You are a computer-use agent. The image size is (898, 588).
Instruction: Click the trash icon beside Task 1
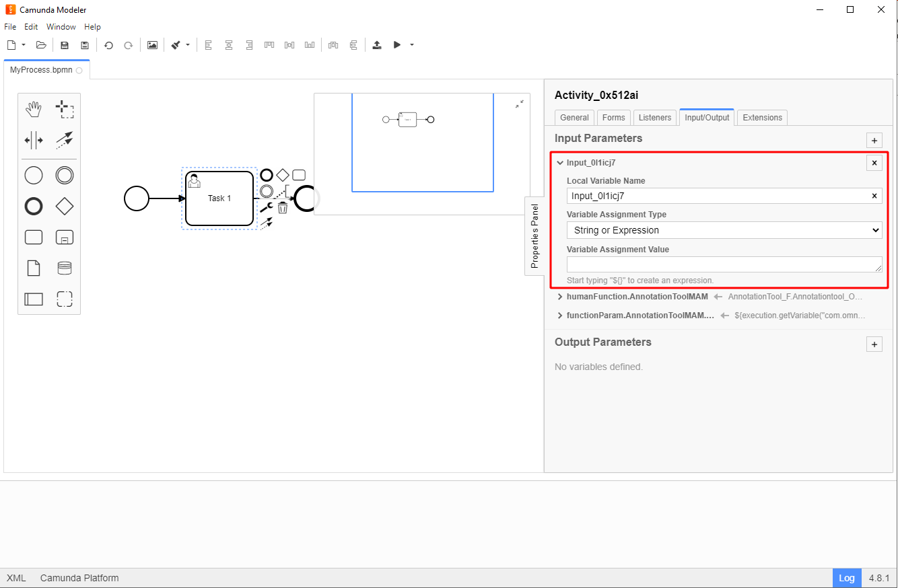point(283,208)
